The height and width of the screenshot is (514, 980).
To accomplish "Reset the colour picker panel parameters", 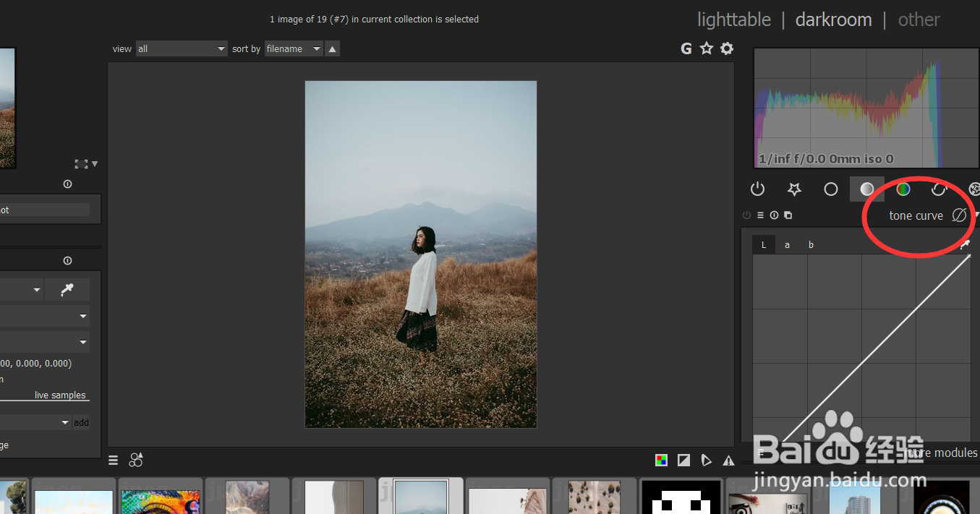I will pos(67,260).
